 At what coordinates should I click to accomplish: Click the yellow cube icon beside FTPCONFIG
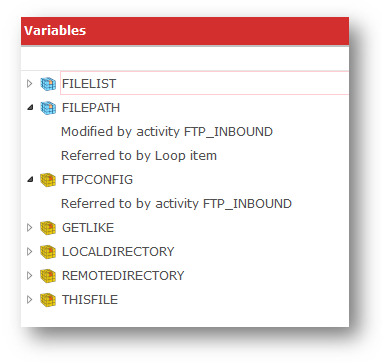tap(48, 180)
